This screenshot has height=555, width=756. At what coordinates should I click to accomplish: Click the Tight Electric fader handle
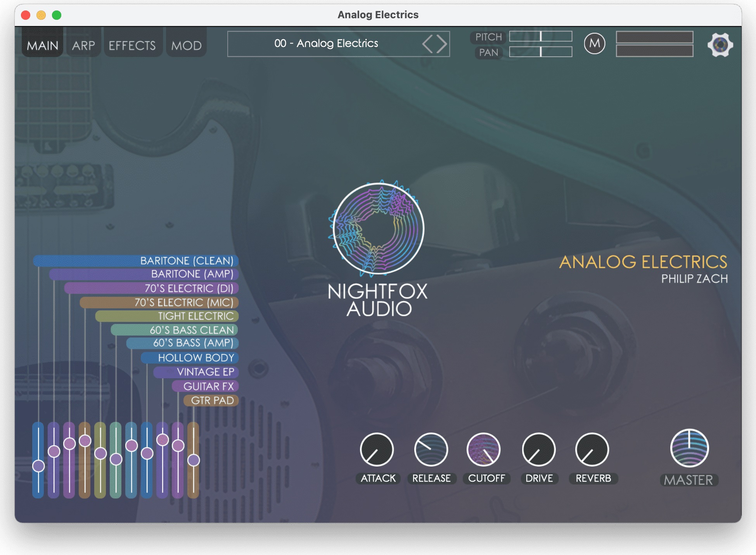tap(100, 453)
